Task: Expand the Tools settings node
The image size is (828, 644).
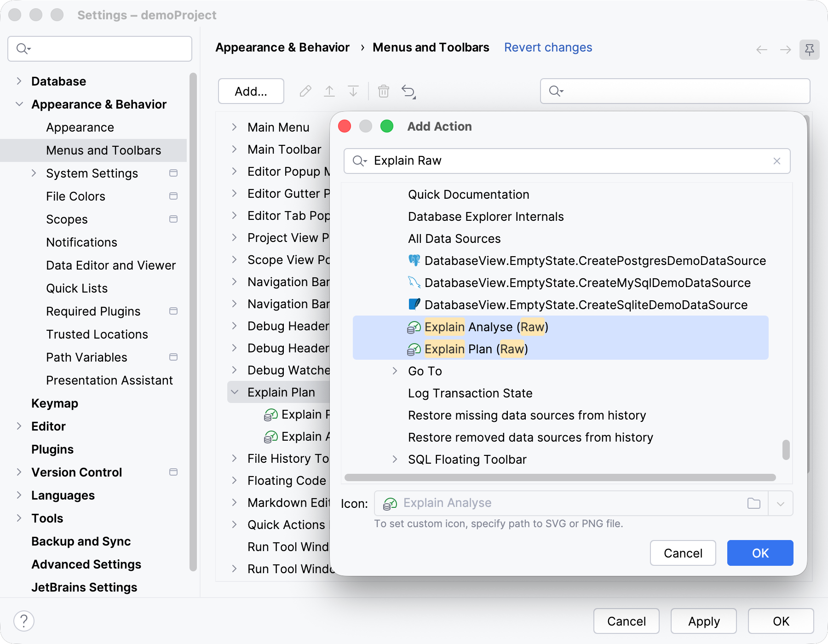Action: (x=19, y=518)
